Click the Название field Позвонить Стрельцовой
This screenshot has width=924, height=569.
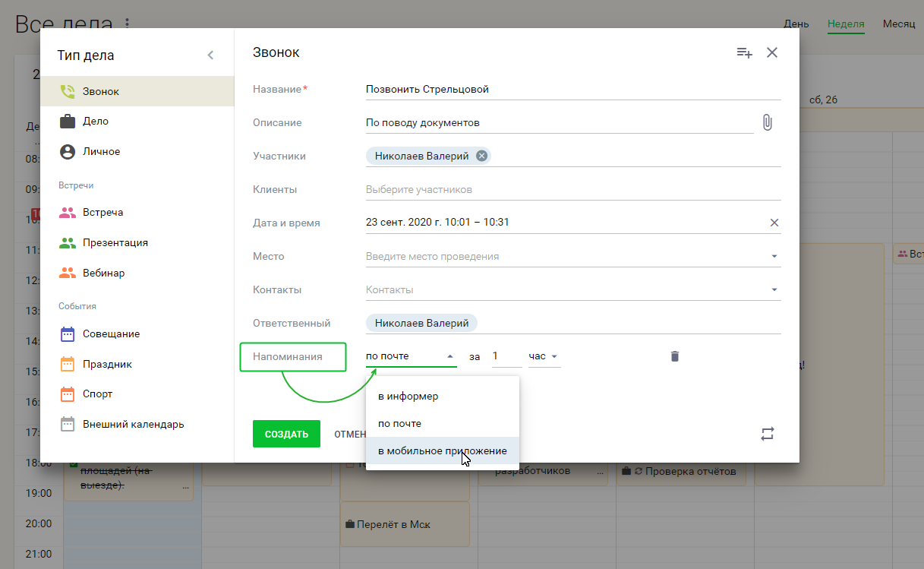pyautogui.click(x=573, y=89)
